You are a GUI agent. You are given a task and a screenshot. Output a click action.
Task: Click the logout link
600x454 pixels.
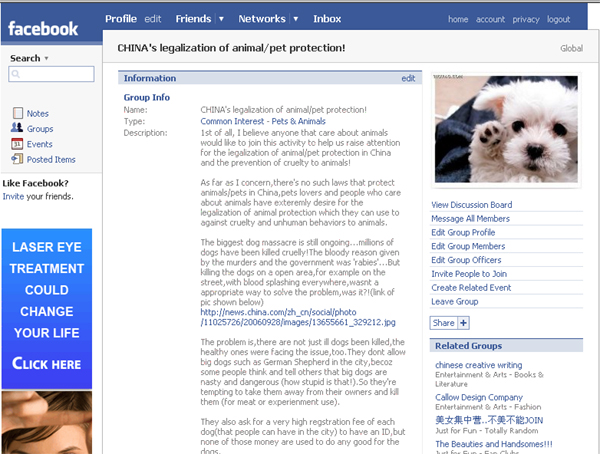pyautogui.click(x=558, y=19)
